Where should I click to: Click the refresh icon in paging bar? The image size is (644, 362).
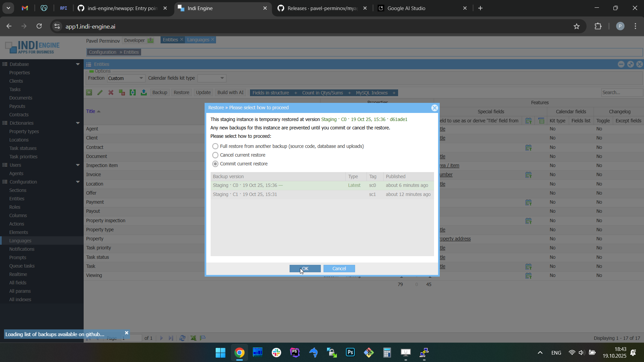pos(182,338)
